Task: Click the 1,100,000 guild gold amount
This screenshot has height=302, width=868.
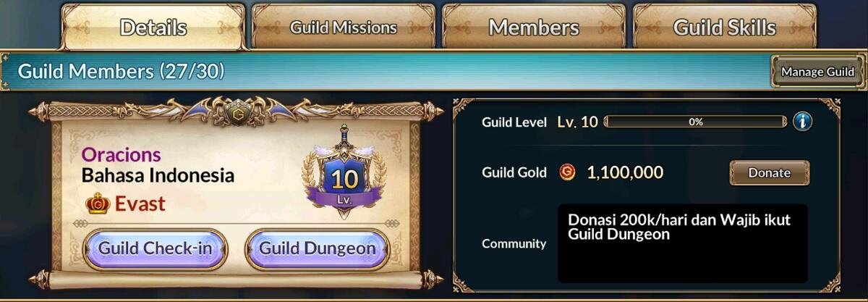Action: [x=625, y=172]
